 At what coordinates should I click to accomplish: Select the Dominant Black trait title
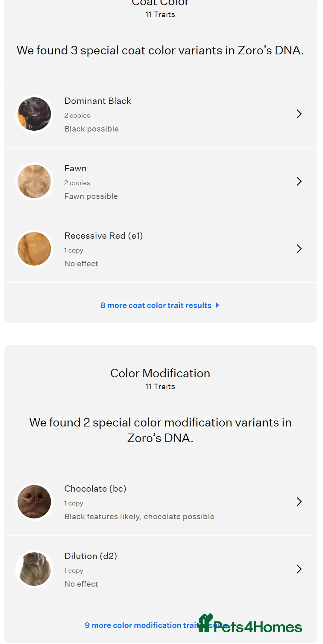pos(97,101)
